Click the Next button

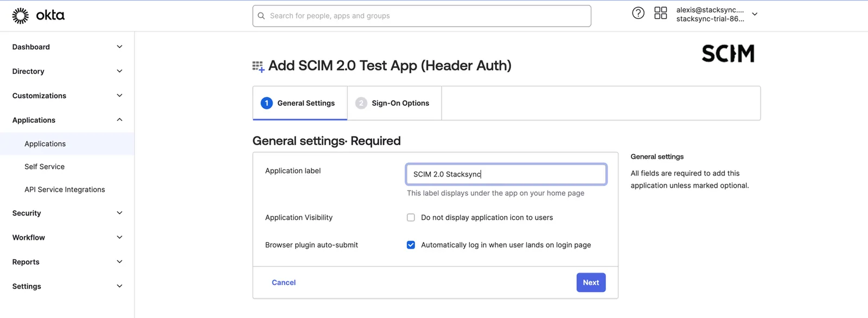click(591, 282)
